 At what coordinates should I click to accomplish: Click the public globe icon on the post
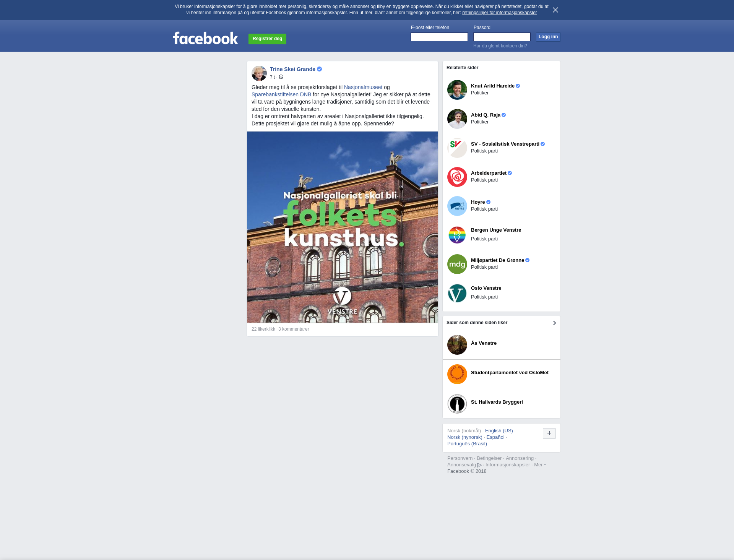click(x=281, y=77)
